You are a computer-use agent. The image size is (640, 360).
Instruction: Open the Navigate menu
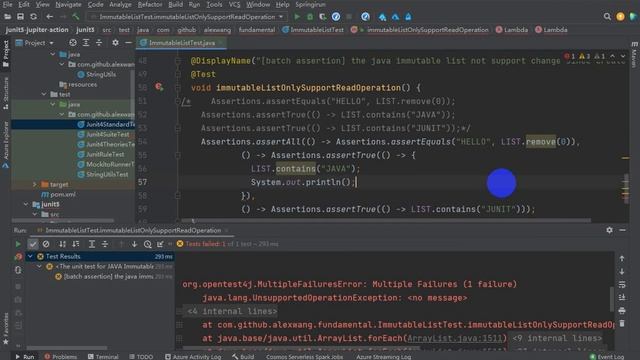click(68, 4)
